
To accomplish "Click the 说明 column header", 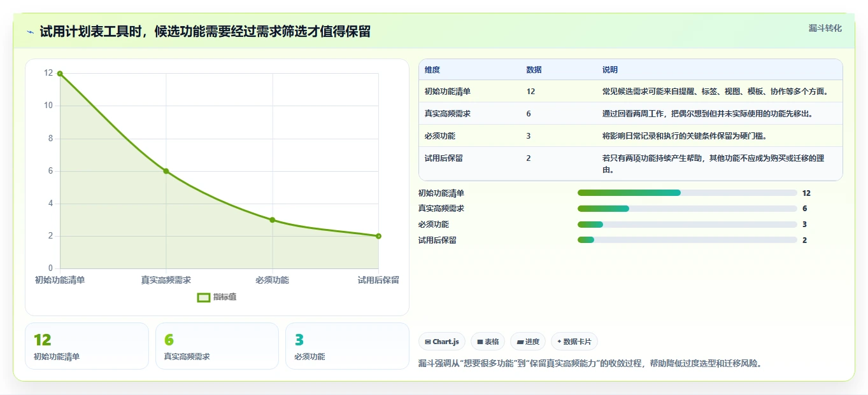I will (610, 70).
